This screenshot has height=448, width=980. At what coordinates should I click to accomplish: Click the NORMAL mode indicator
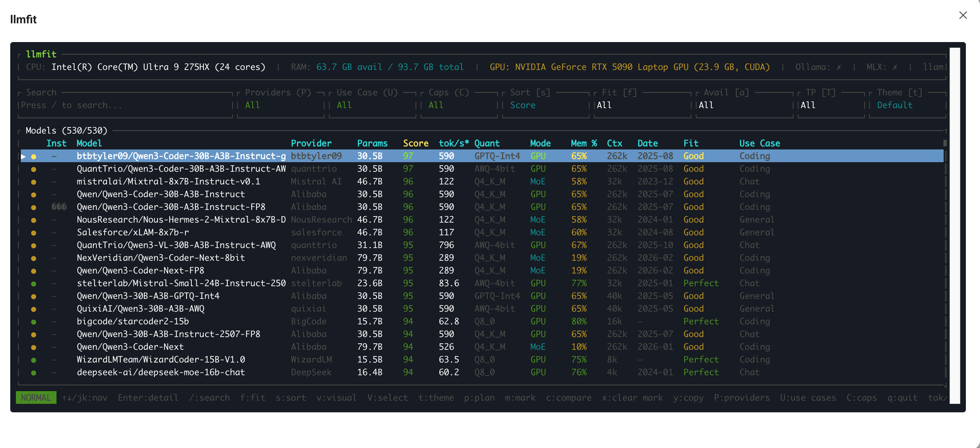(x=36, y=398)
